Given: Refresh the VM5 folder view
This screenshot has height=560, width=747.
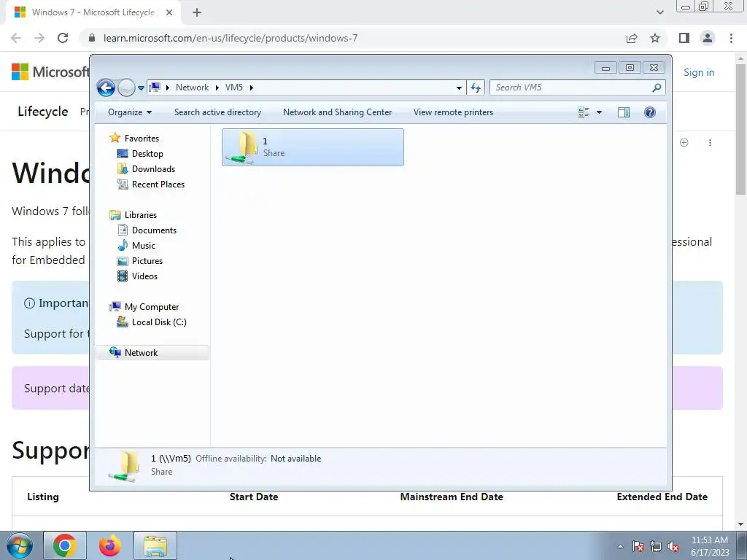Looking at the screenshot, I should 476,87.
